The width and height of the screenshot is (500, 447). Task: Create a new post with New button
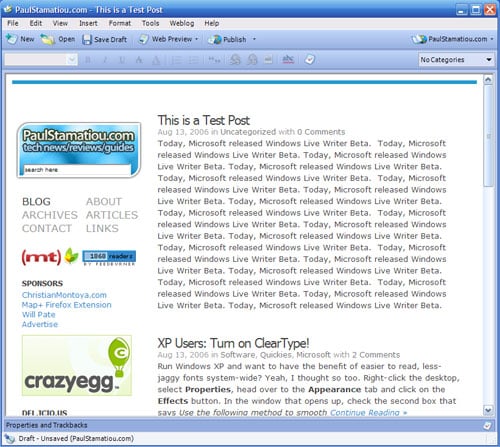click(20, 39)
